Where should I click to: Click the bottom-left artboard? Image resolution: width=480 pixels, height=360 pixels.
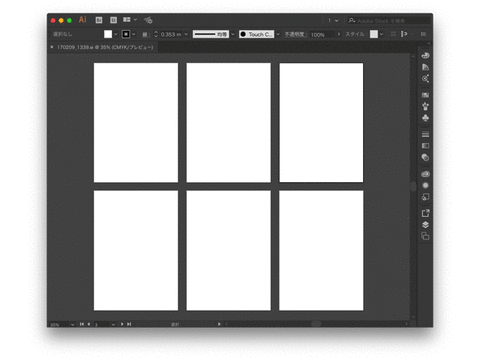136,251
